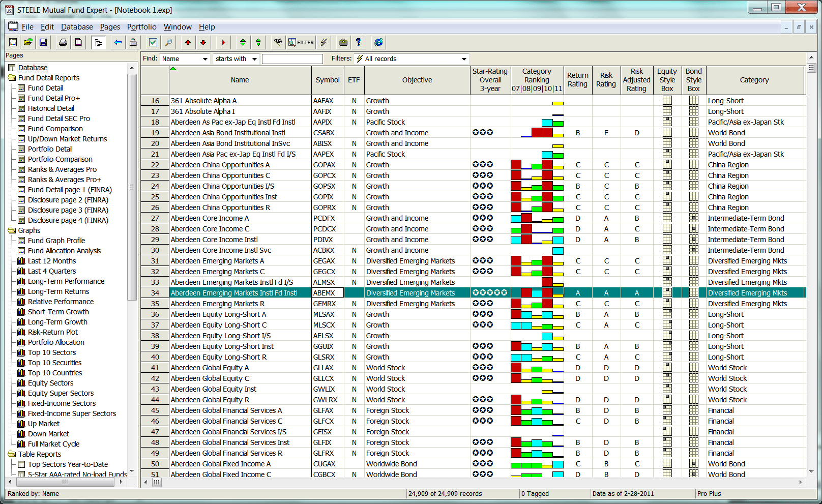Click the Internet Explorer web icon
This screenshot has width=822, height=504.
click(378, 42)
